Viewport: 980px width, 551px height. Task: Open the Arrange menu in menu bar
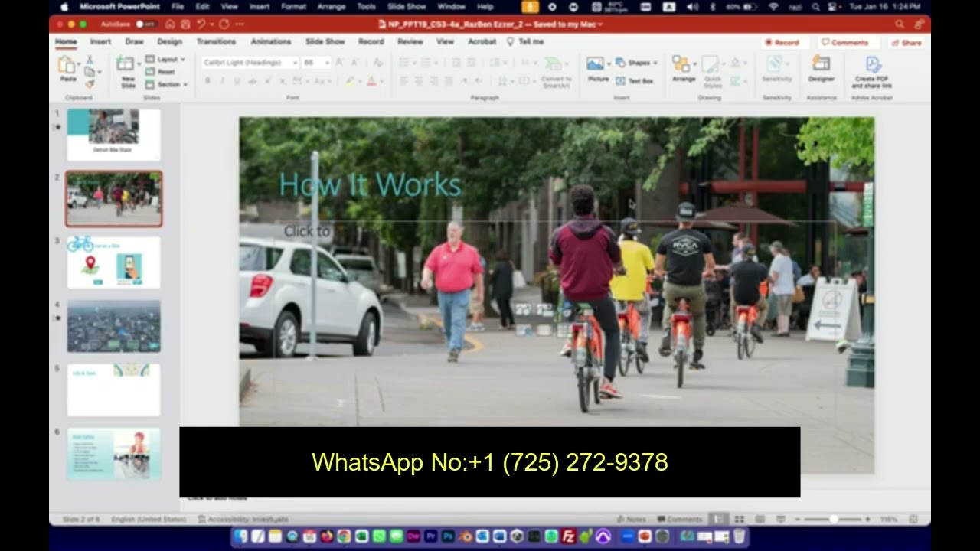coord(332,6)
